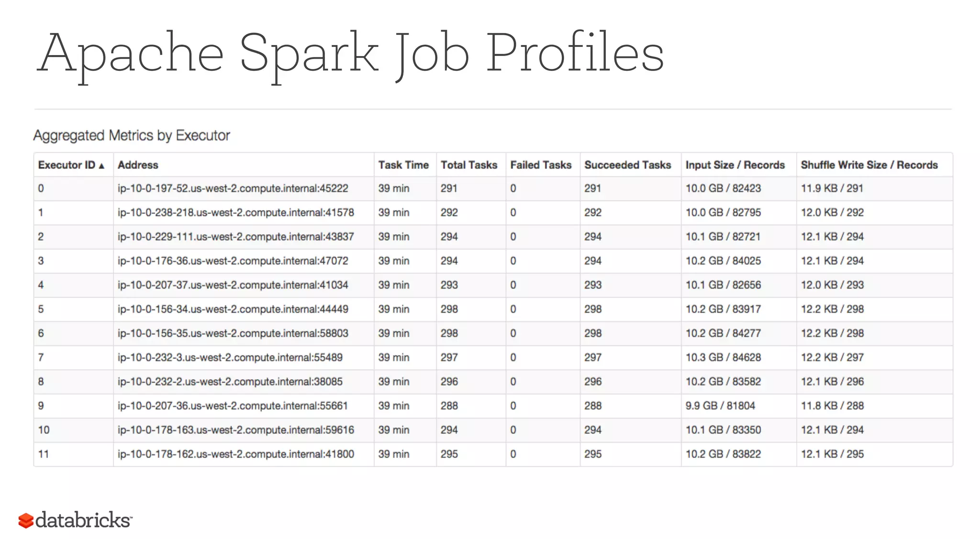Select address ip-10-0-232-3.us-west-2.compute.internal:55489
Image resolution: width=980 pixels, height=539 pixels.
coord(230,358)
